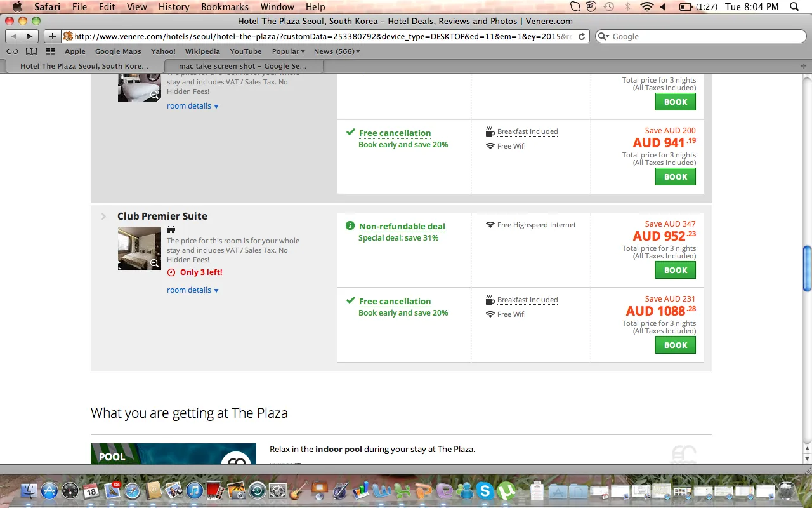Click the menu bar clock Tue 8:04 PM
812x508 pixels.
(x=752, y=7)
